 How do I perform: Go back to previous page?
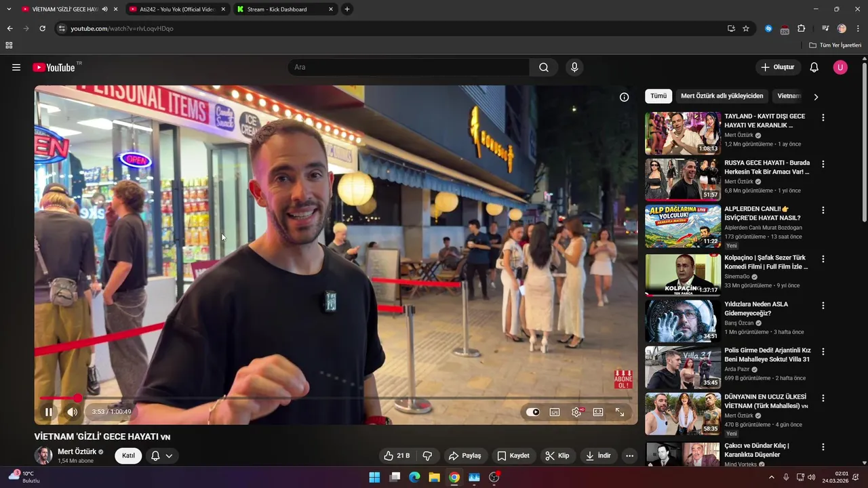(9, 28)
